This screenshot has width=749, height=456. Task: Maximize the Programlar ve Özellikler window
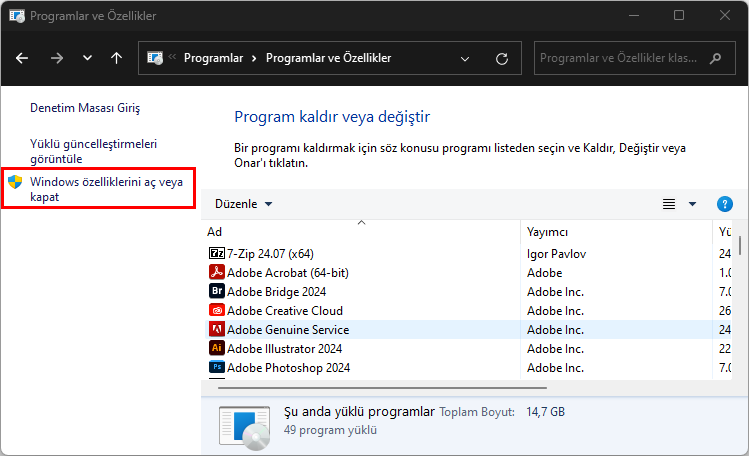pos(679,16)
